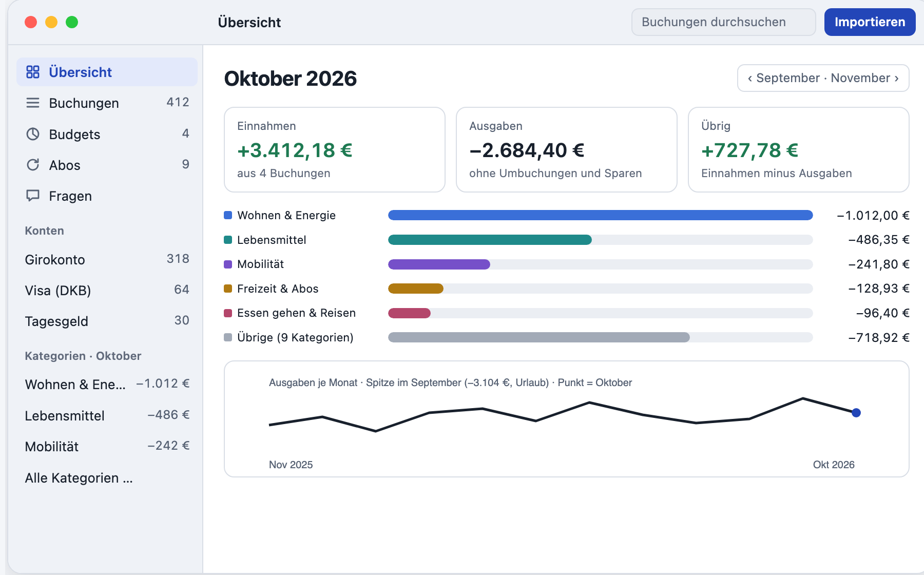Click the Wohnen & Energie progress bar
The height and width of the screenshot is (575, 924).
[x=601, y=215]
